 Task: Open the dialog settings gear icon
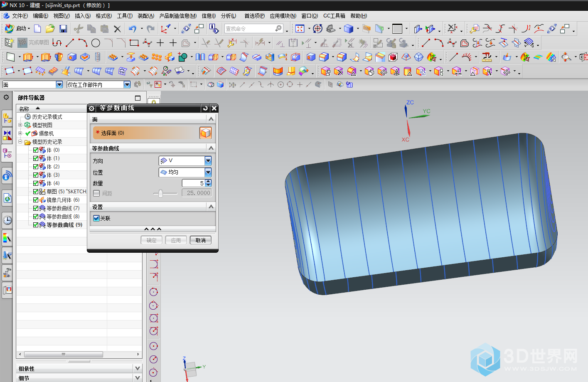coord(92,108)
